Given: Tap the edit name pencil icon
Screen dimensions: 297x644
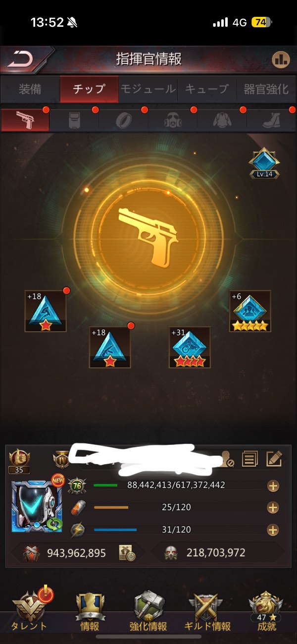Looking at the screenshot, I should (x=274, y=459).
